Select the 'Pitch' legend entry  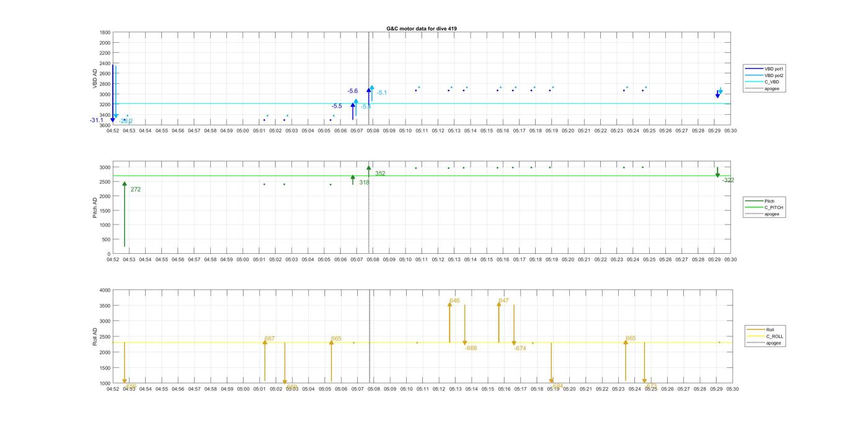[x=769, y=201]
